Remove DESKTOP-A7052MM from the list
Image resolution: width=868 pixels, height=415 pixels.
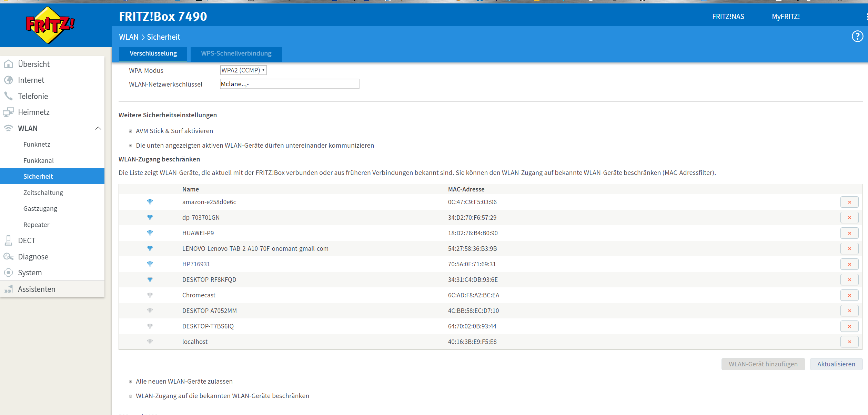point(849,311)
